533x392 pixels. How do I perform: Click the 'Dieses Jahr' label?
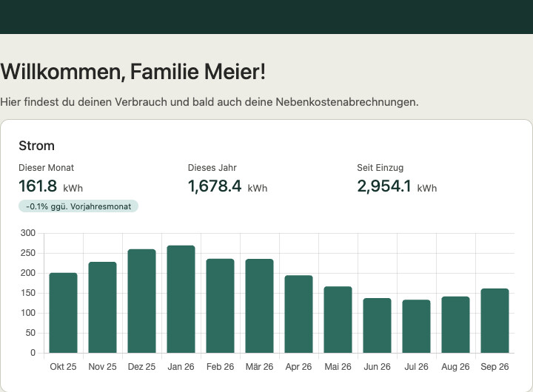pyautogui.click(x=212, y=167)
